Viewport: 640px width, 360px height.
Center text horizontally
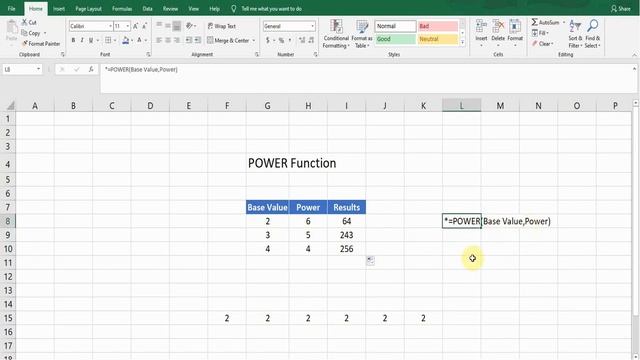(168, 40)
